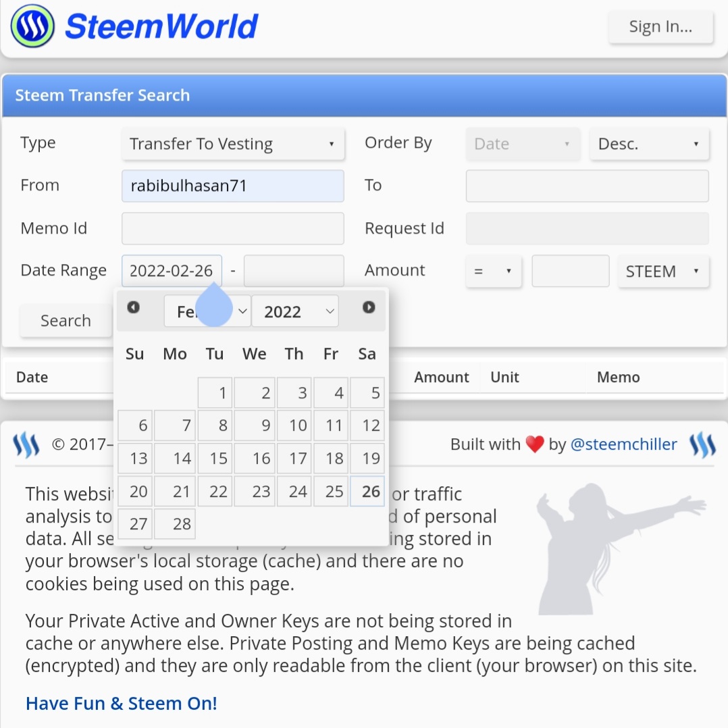Screen dimensions: 728x728
Task: Select day 14 in the calendar
Action: coord(174,459)
